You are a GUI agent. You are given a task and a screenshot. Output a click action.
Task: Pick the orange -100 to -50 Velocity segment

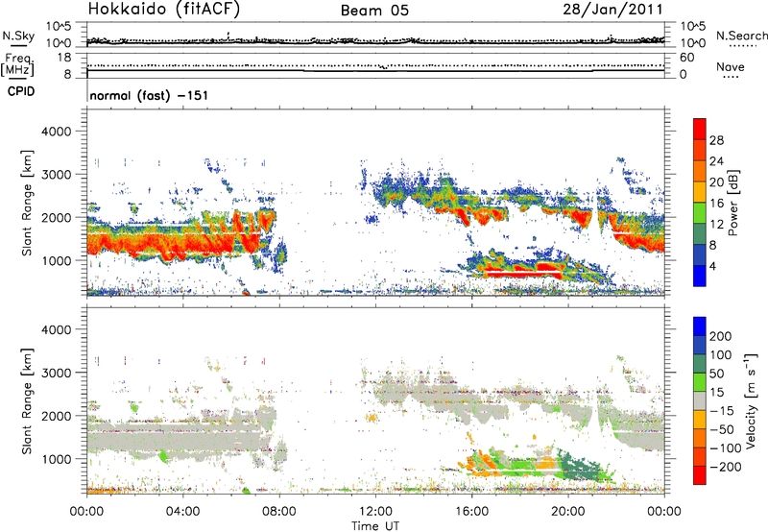pyautogui.click(x=700, y=439)
